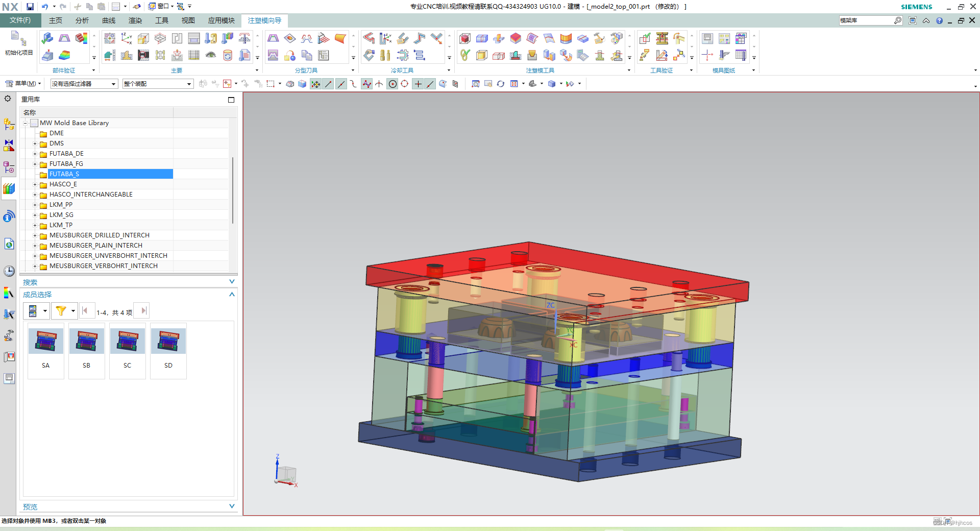Open the Mold Base Library tool

click(194, 38)
